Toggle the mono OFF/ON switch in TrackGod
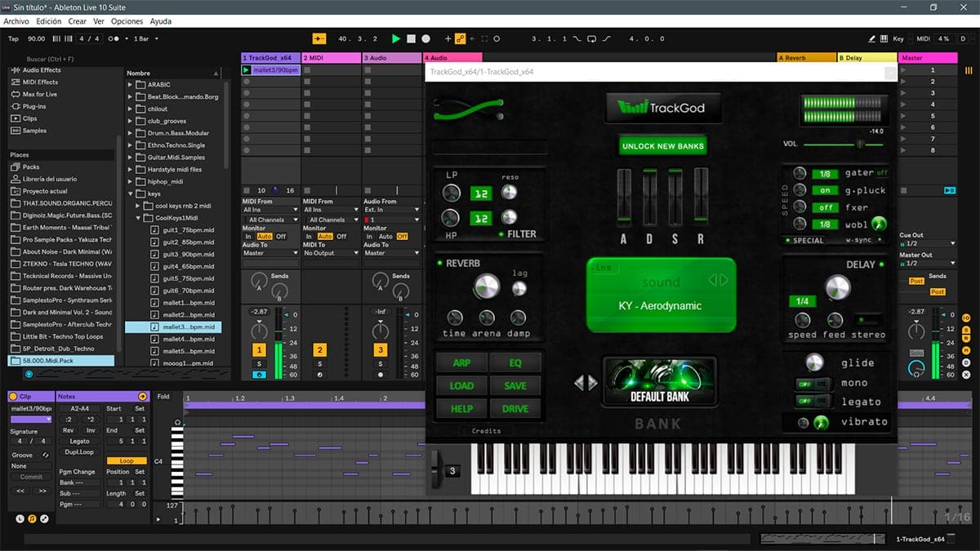The image size is (980, 551). click(x=813, y=383)
